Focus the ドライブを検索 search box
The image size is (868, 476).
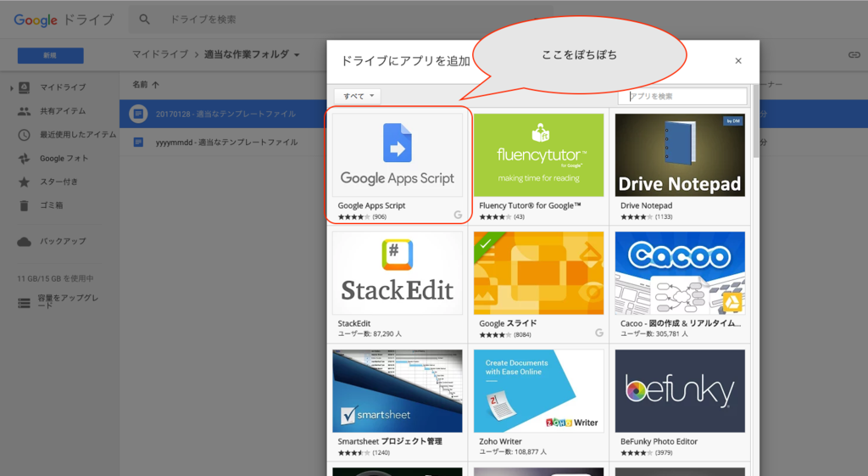341,20
